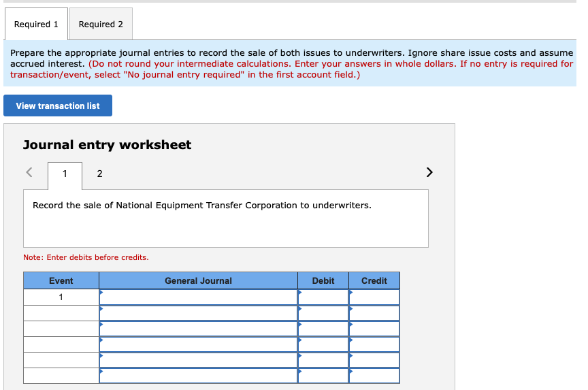Click the Event column header

61,280
